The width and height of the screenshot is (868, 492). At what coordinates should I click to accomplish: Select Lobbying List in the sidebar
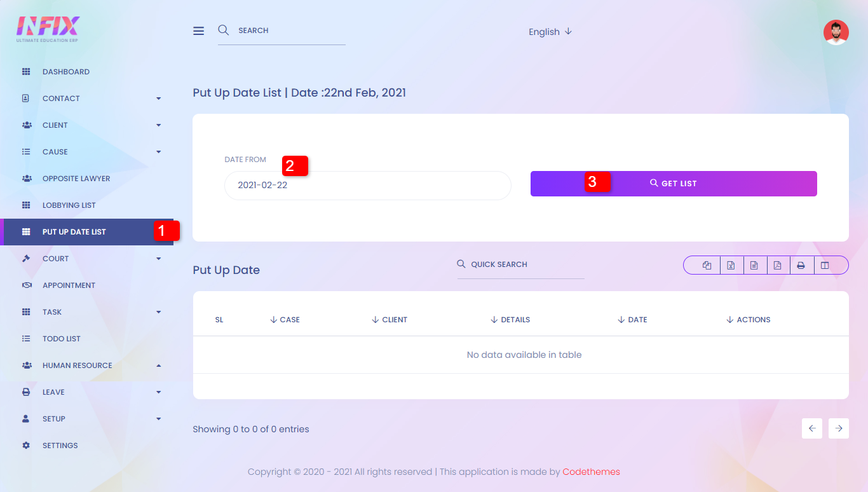(69, 205)
